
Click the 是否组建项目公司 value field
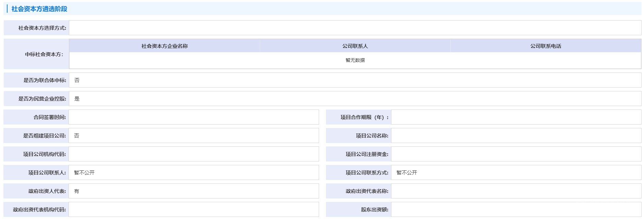coord(194,135)
